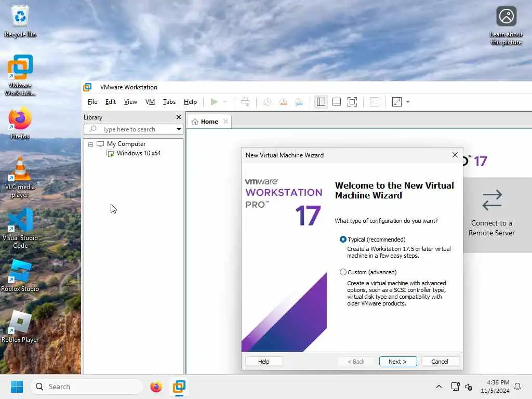Open the Tabs menu

point(169,102)
